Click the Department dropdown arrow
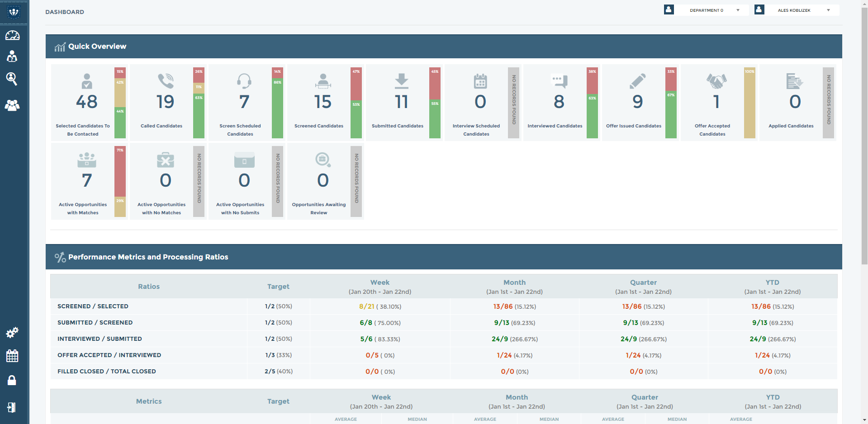868x424 pixels. (x=738, y=10)
